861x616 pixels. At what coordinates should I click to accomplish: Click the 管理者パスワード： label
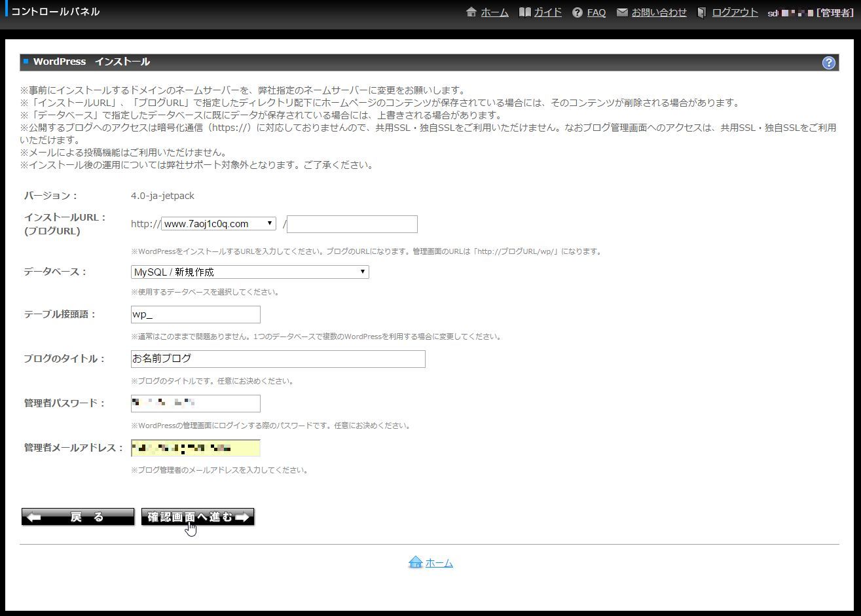tap(65, 403)
